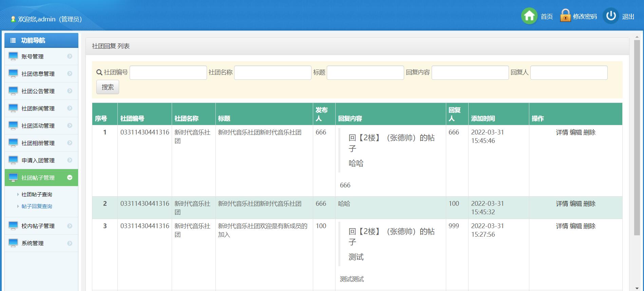
Task: Click the monitor icon beside 系统管理
Action: click(13, 243)
